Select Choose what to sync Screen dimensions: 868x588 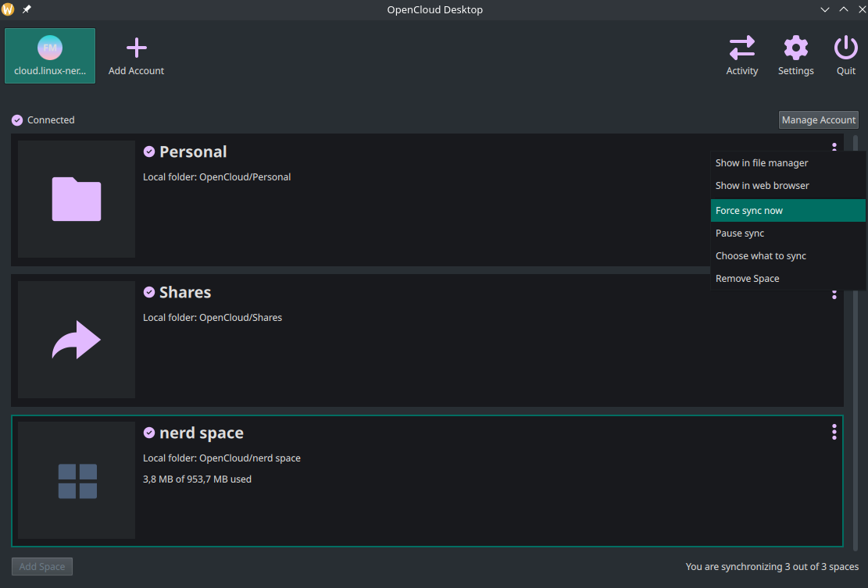(788, 256)
